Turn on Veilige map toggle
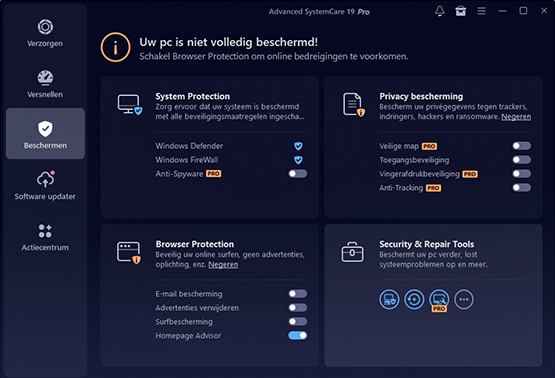Viewport: 555px width, 378px height. (521, 146)
